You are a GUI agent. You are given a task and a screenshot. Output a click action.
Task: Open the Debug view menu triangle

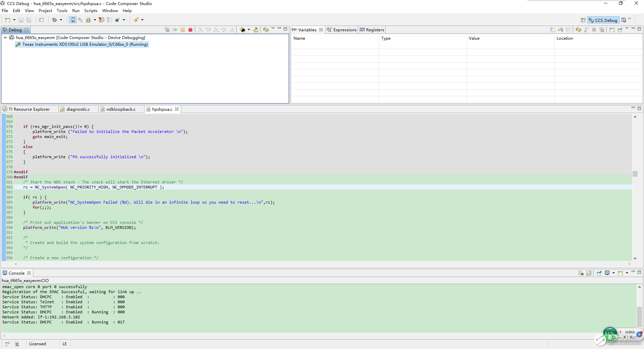click(x=273, y=29)
